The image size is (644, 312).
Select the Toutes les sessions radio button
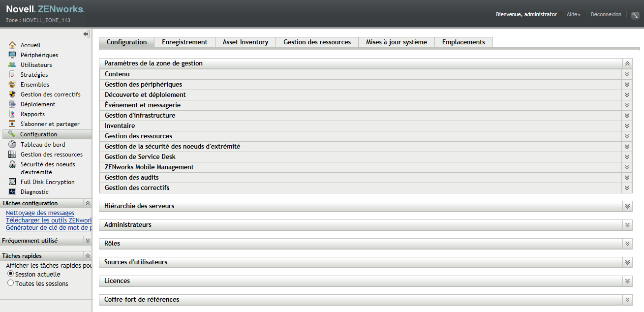[10, 283]
